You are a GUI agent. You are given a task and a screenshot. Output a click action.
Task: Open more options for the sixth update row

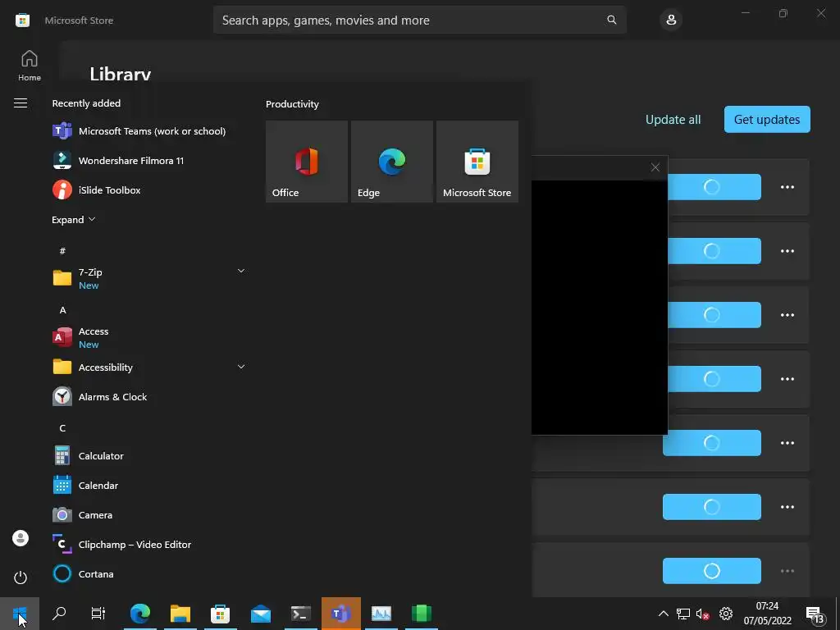(787, 507)
